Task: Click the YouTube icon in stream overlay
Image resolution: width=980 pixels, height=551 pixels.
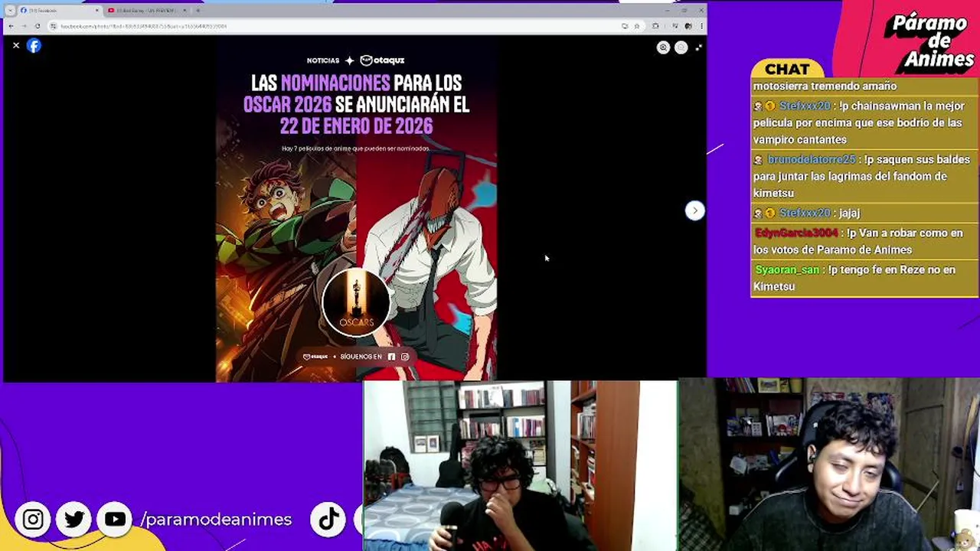Action: 116,520
